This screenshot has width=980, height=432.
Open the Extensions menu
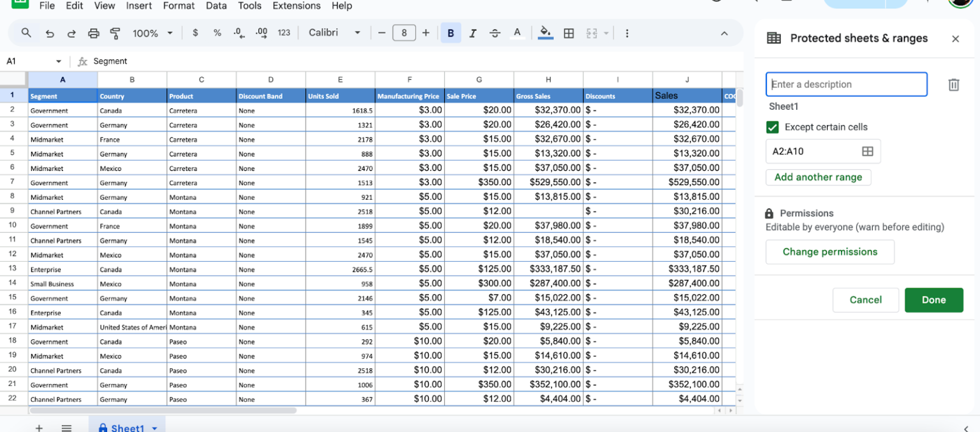(x=296, y=6)
